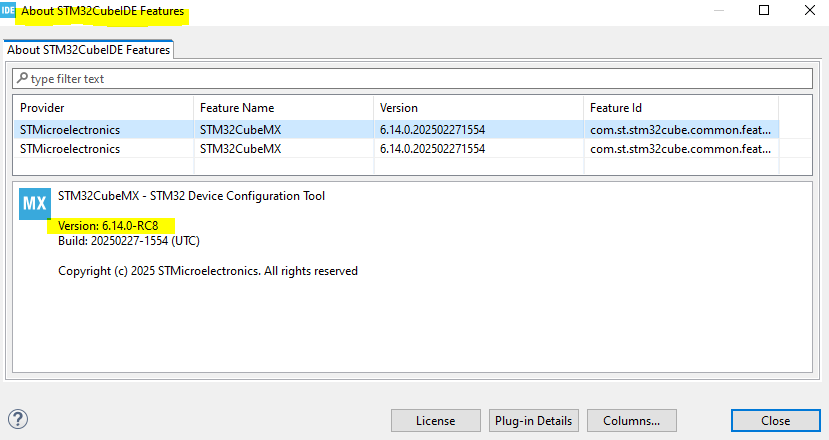Click the Columns... button
Image resolution: width=829 pixels, height=440 pixels.
[631, 420]
